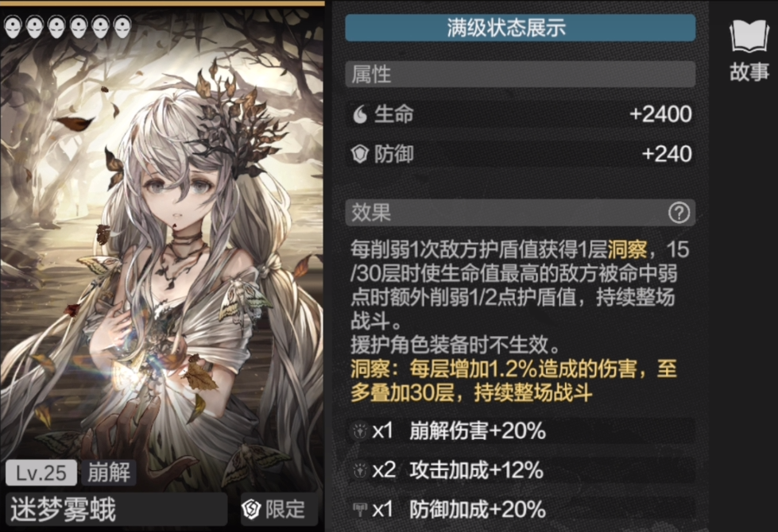The width and height of the screenshot is (778, 532).
Task: Click the sixth mask star icon
Action: (x=122, y=27)
